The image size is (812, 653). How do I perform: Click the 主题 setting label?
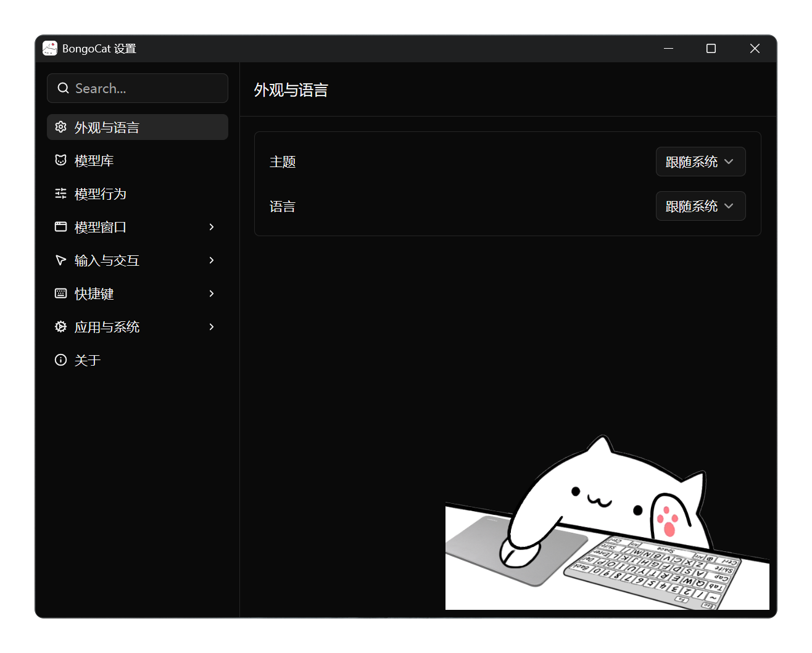coord(283,162)
